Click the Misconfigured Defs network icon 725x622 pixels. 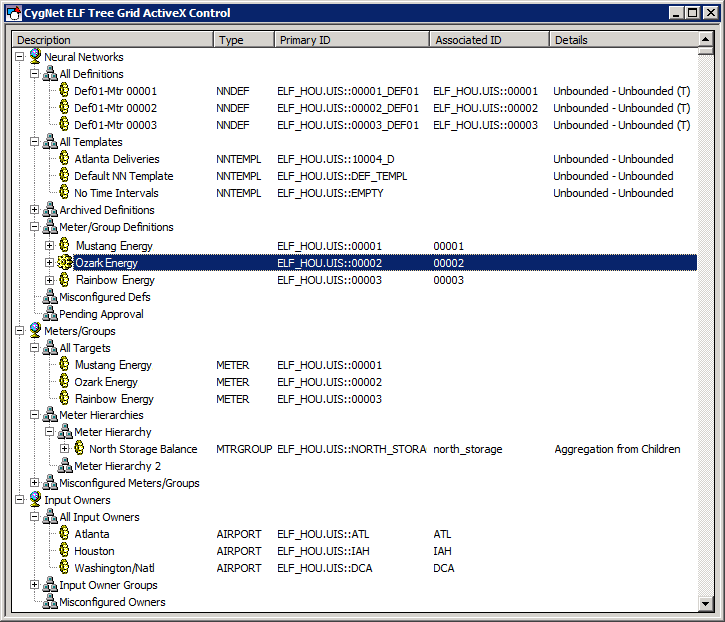(x=50, y=296)
